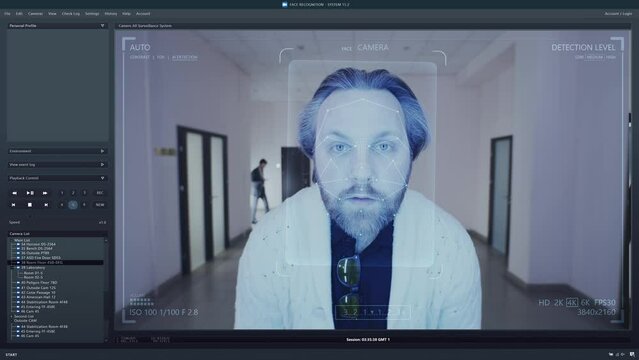Click the rightmost system tray icon

point(632,355)
